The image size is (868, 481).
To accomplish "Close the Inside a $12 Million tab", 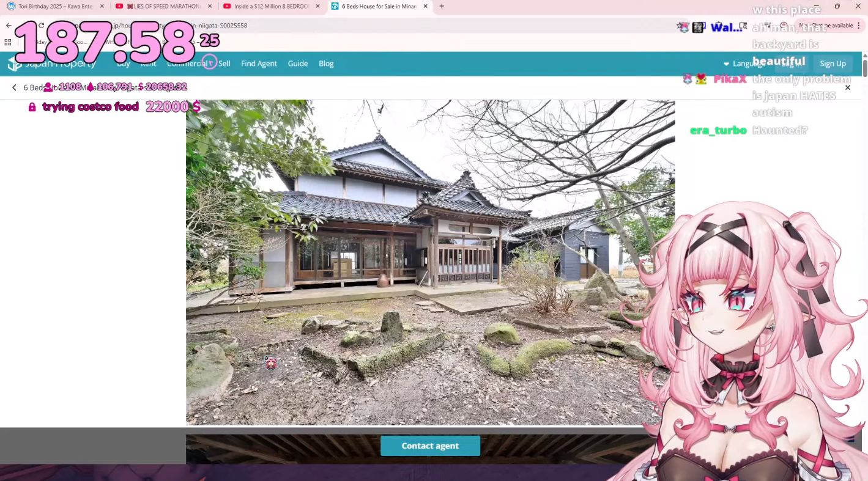I will [317, 6].
